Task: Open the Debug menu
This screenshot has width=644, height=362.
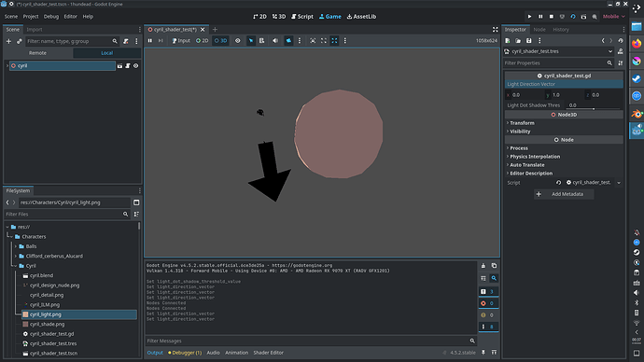Action: tap(51, 17)
